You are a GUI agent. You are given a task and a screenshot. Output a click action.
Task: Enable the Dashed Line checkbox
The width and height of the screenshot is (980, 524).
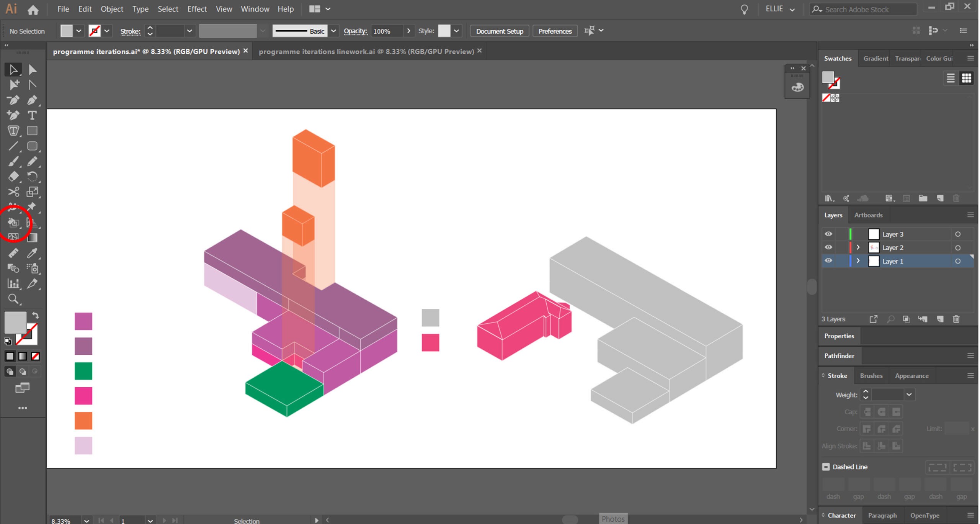coord(826,467)
